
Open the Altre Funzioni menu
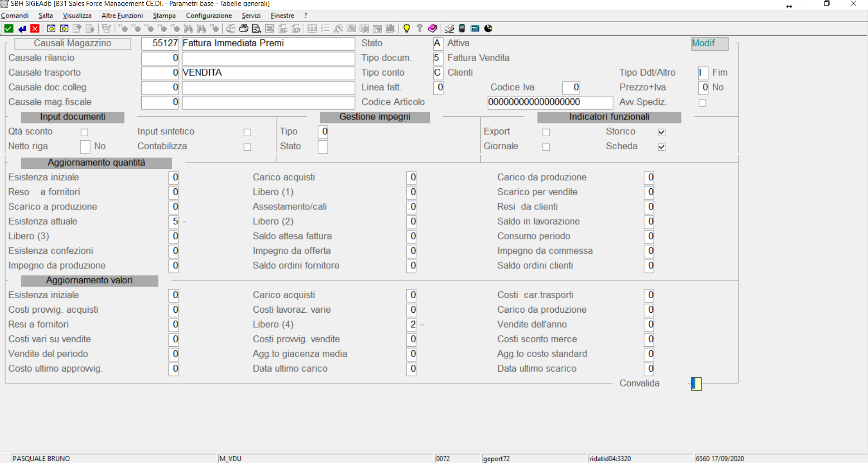pos(122,15)
